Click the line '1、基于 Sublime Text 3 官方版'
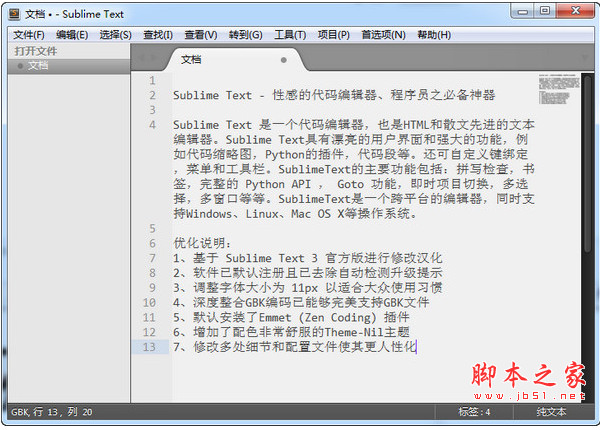Image resolution: width=600 pixels, height=430 pixels. tap(308, 258)
